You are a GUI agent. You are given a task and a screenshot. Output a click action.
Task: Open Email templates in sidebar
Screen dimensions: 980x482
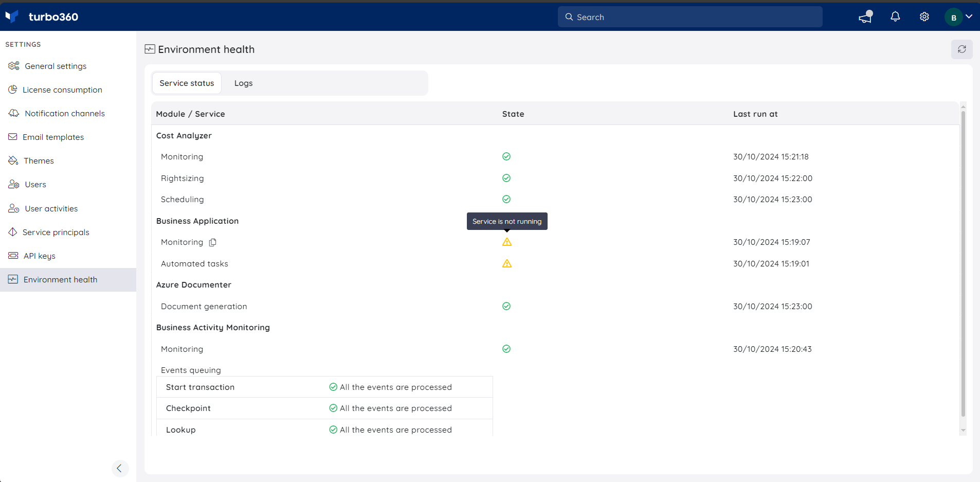click(x=68, y=137)
